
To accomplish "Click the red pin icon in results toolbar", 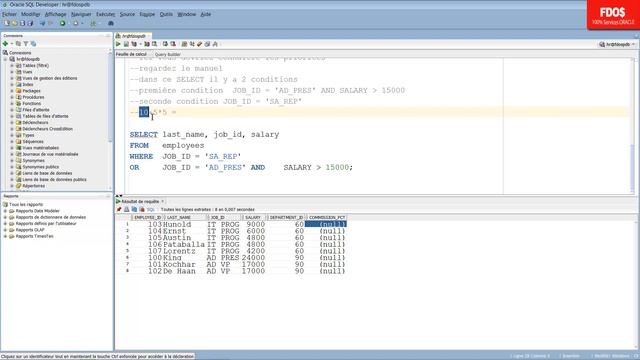I will 119,209.
